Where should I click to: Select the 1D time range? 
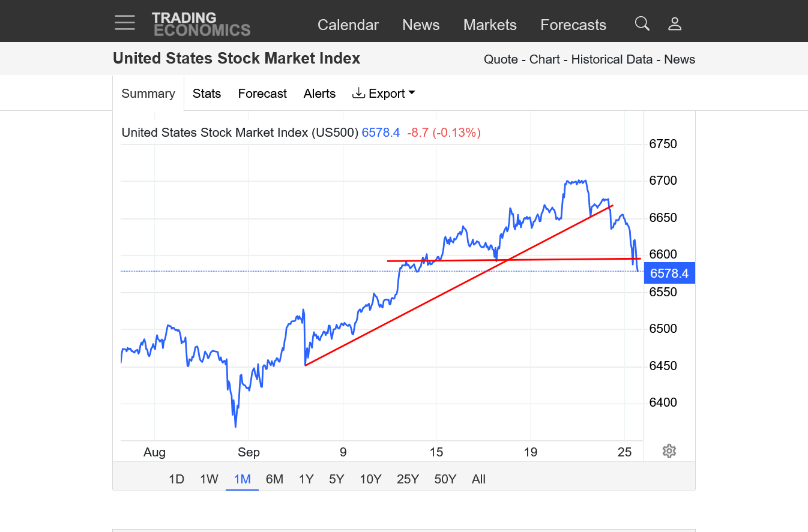(x=176, y=479)
